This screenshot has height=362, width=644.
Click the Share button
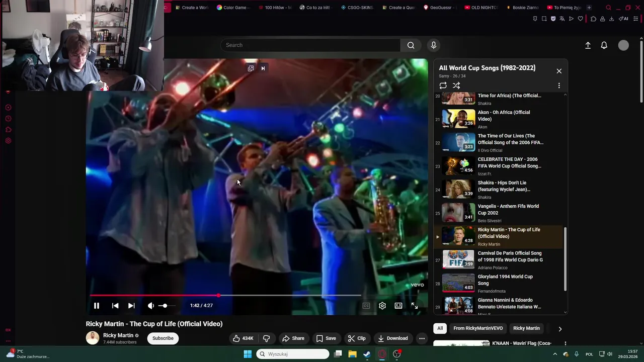(x=293, y=338)
